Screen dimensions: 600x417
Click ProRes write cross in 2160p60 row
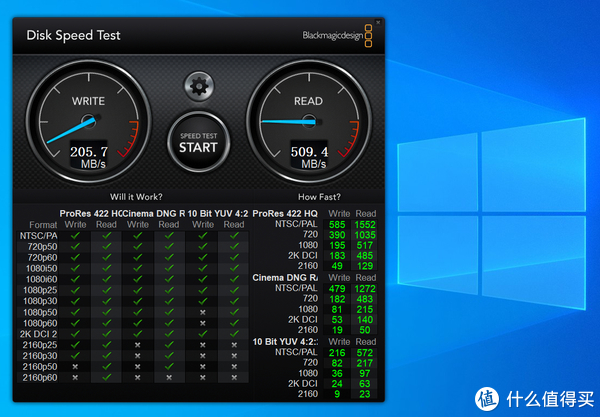point(75,378)
